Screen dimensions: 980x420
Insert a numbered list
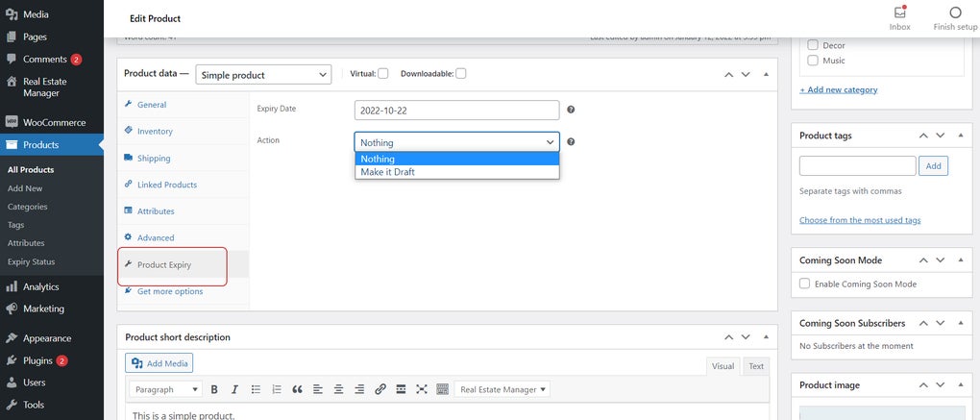click(x=277, y=389)
